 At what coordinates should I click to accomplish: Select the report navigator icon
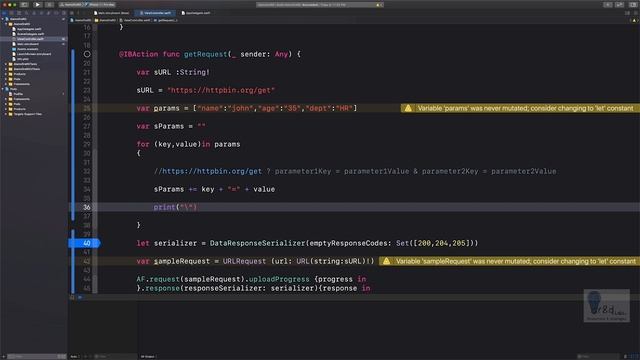point(64,13)
